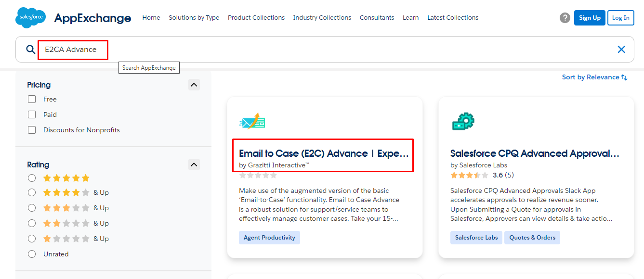Click the Salesforce Labs tag

coord(476,238)
